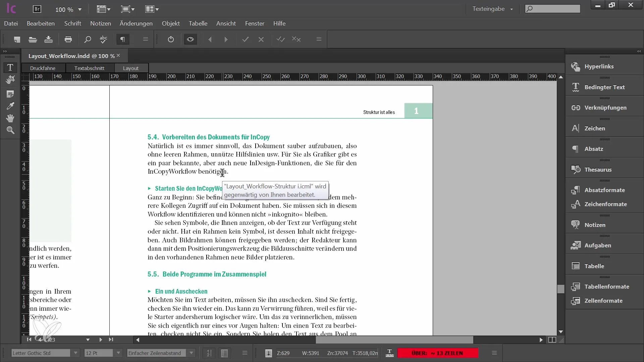Expand the Zeichenformate panel
This screenshot has width=644, height=362.
click(606, 204)
